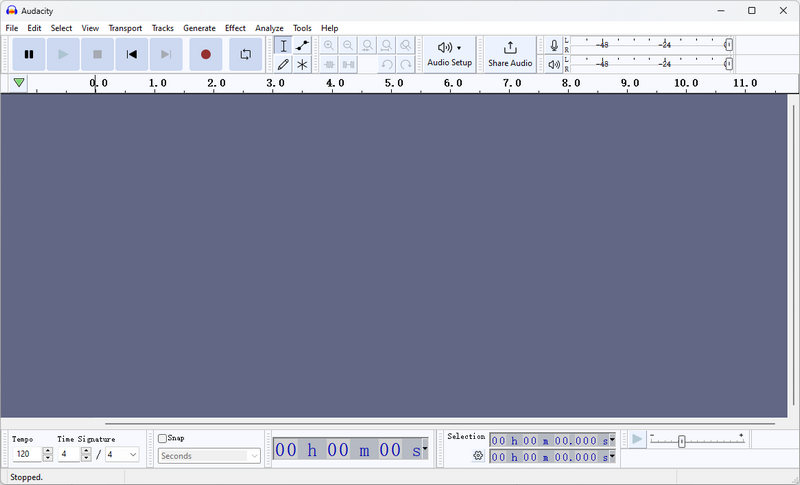This screenshot has width=800, height=485.
Task: Open selection start time format dropdown
Action: [612, 440]
